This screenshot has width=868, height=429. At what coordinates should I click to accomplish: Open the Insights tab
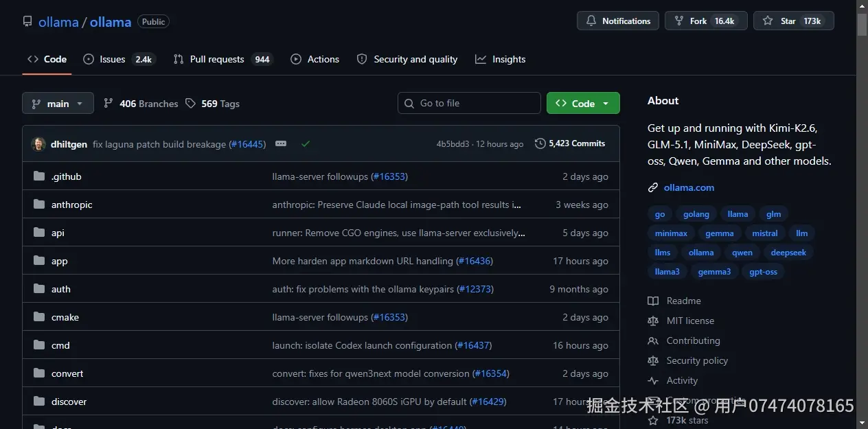coord(501,59)
